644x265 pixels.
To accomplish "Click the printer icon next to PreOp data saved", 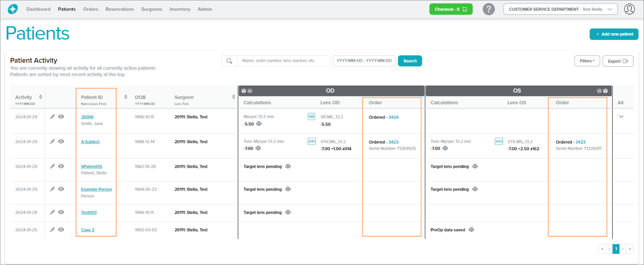I will [471, 230].
